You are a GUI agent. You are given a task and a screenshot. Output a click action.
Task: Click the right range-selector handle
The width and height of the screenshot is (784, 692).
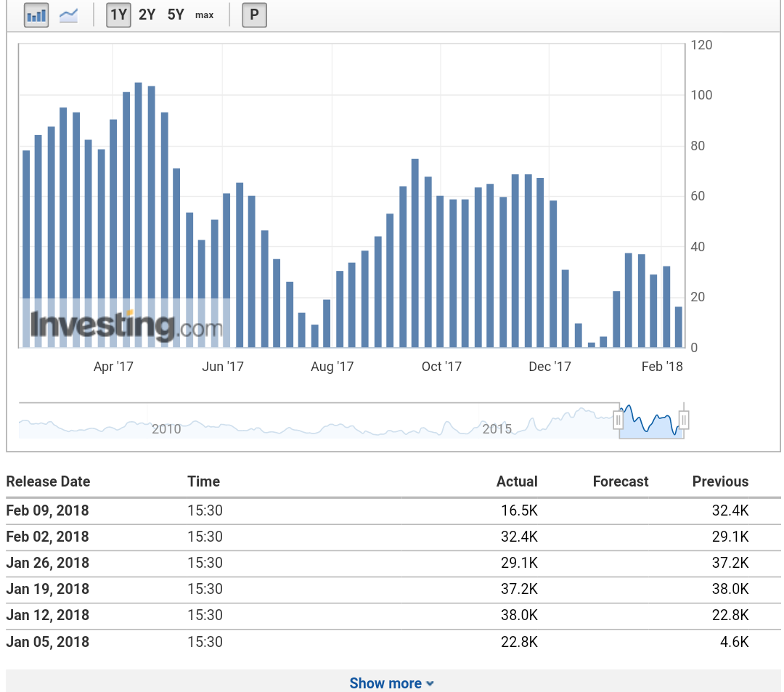click(x=683, y=419)
